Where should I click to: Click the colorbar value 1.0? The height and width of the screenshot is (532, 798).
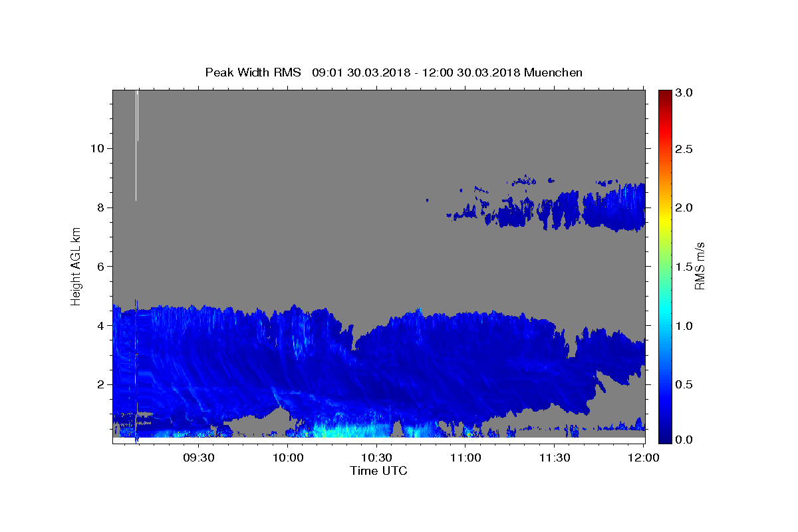click(x=686, y=325)
